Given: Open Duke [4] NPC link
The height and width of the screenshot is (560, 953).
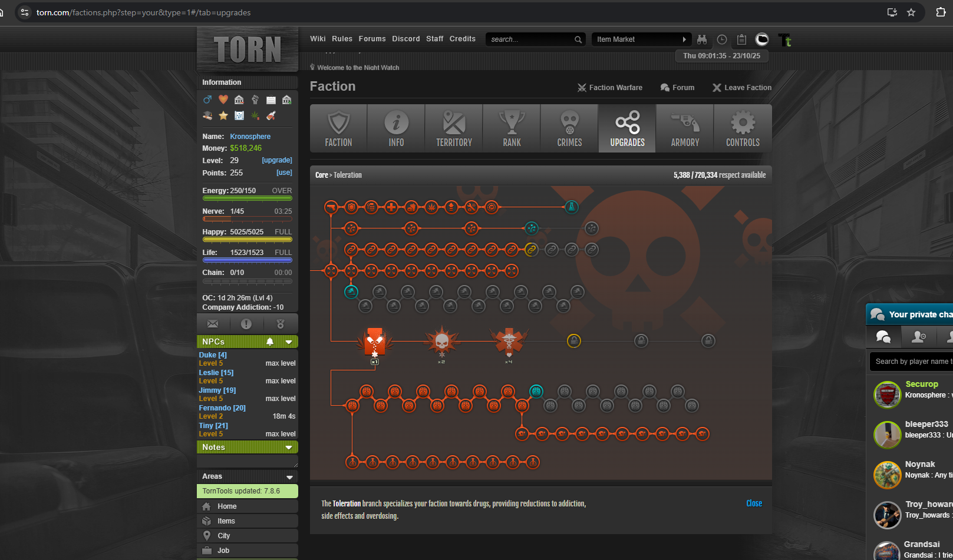Looking at the screenshot, I should [x=213, y=355].
